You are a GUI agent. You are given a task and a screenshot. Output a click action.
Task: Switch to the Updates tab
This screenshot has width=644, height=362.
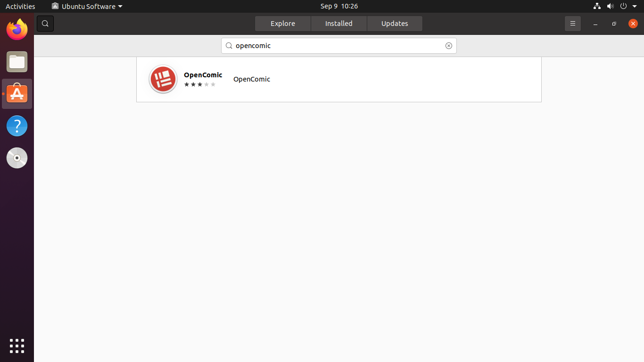395,24
